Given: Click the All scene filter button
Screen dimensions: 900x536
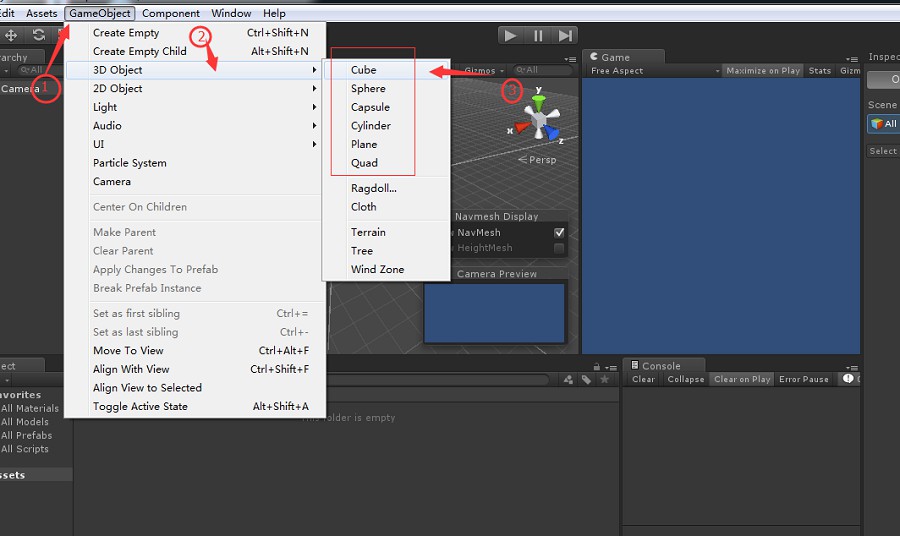Looking at the screenshot, I should (x=883, y=123).
